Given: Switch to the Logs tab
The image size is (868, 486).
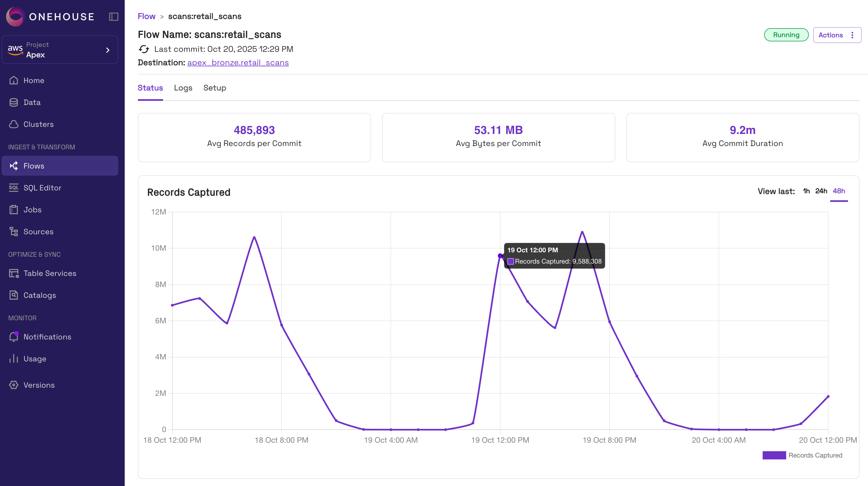Looking at the screenshot, I should click(183, 88).
